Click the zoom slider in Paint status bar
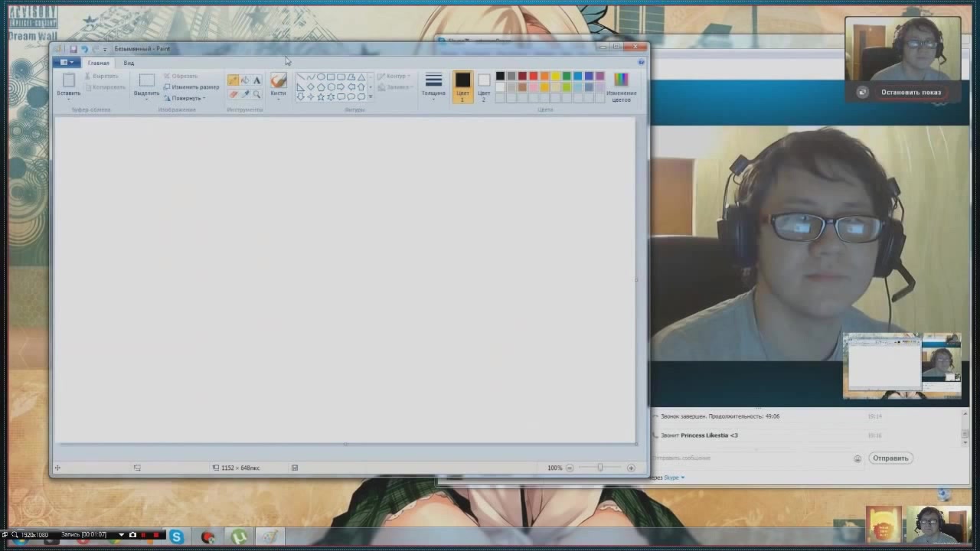Image resolution: width=980 pixels, height=551 pixels. pyautogui.click(x=600, y=468)
